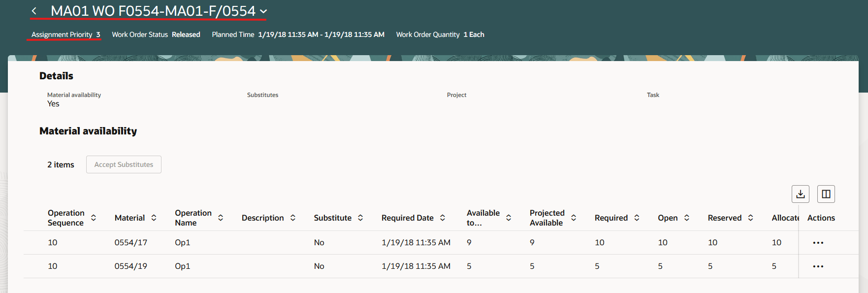Sort by Substitute column
This screenshot has height=293, width=868.
point(360,218)
